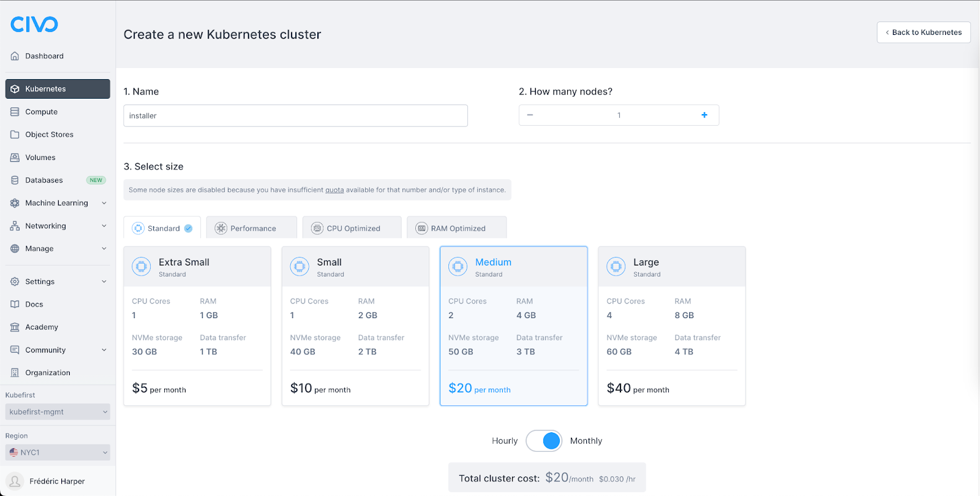Viewport: 980px width, 496px height.
Task: Switch to the CPU Optimized tab
Action: pos(352,227)
